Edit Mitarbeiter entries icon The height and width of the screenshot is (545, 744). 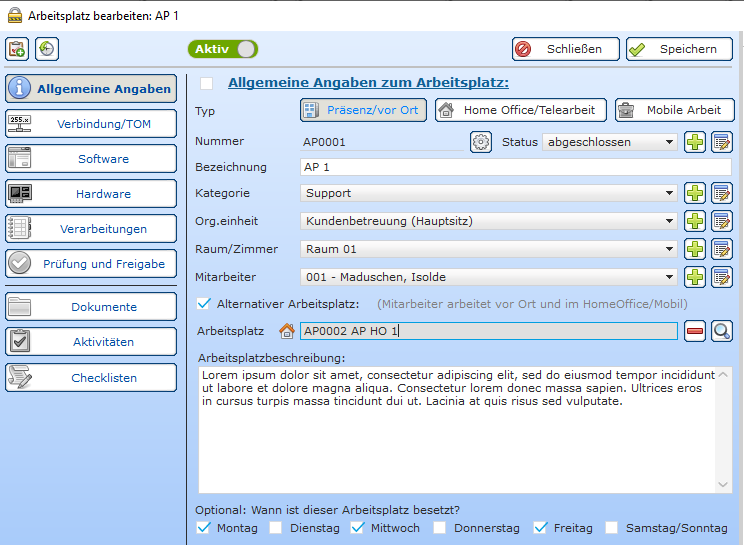[x=722, y=277]
